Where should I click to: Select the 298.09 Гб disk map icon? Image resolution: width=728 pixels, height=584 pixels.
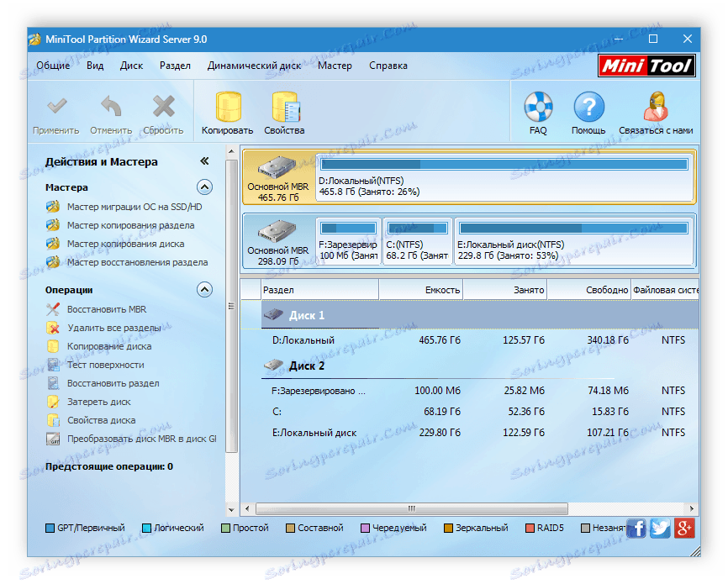point(277,231)
